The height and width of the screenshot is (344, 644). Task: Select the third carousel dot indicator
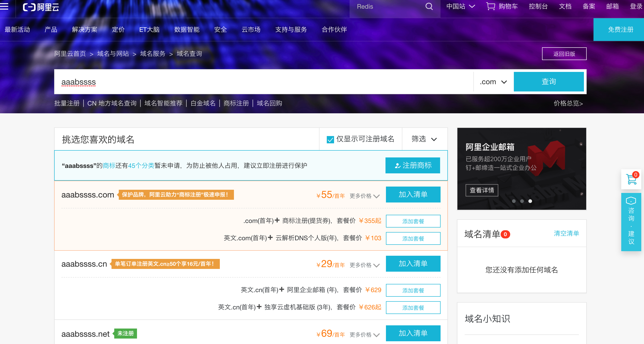[x=530, y=201]
